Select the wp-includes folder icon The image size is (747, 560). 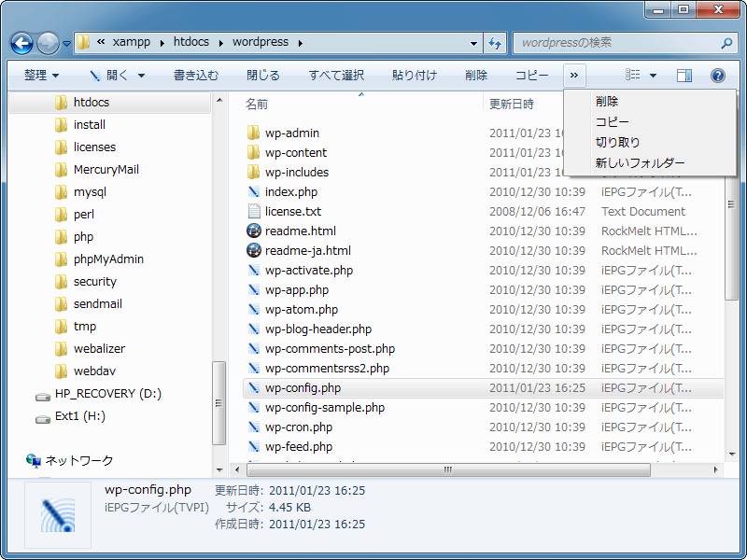(x=253, y=172)
